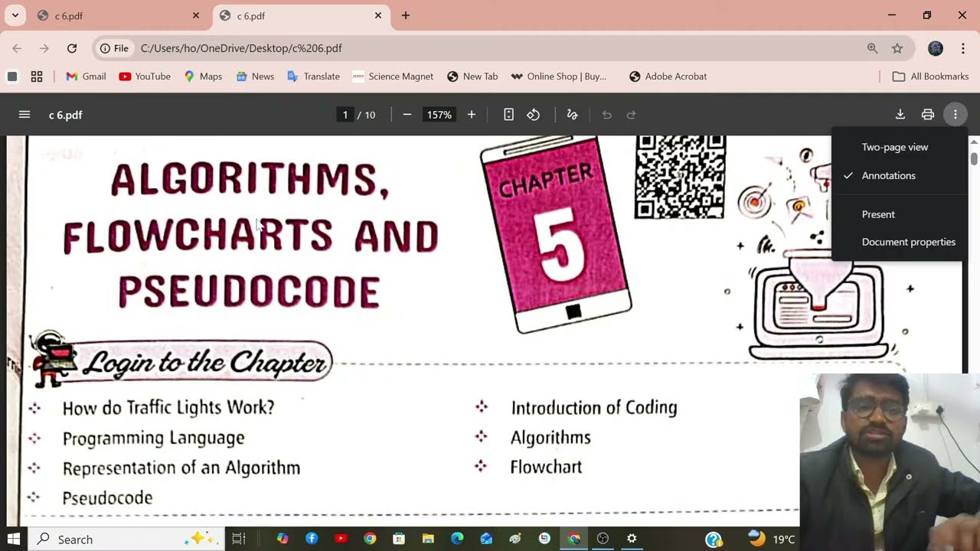The width and height of the screenshot is (980, 551).
Task: Open the Adobe Acrobat bookmark
Action: coord(668,77)
